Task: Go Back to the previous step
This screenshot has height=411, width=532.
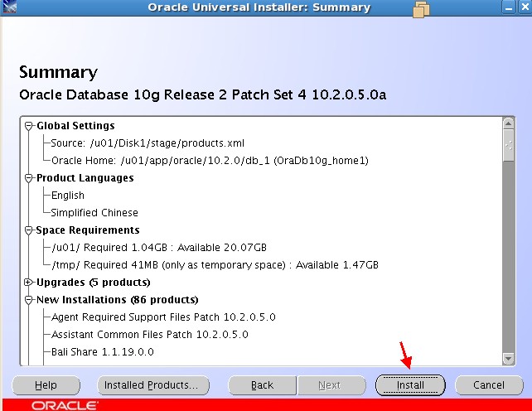Action: click(262, 385)
